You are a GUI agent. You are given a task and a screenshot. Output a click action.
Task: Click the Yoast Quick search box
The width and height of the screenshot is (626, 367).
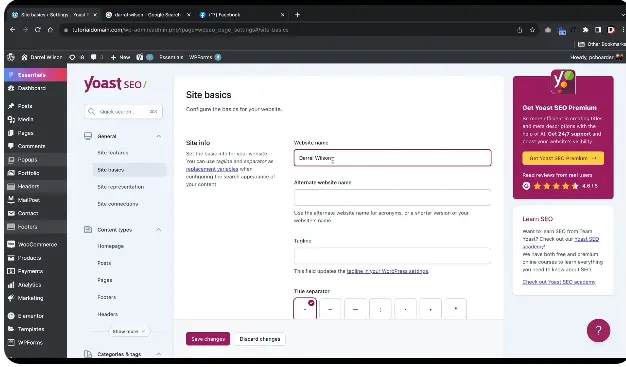click(123, 111)
